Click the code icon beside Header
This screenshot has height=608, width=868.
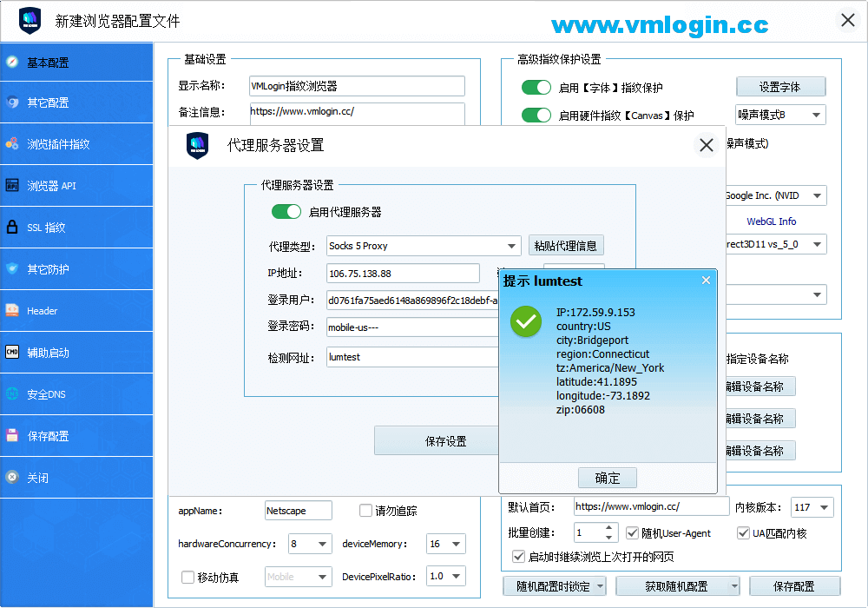point(12,311)
